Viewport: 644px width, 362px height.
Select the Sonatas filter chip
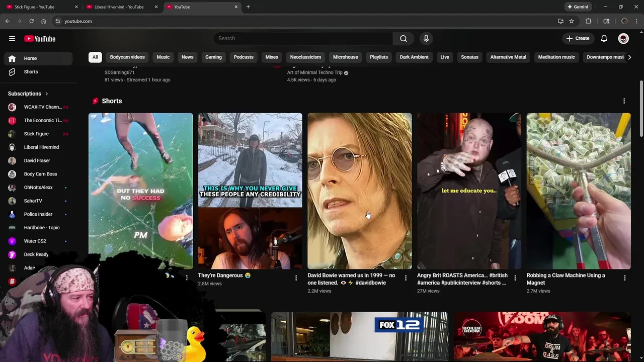(x=469, y=57)
